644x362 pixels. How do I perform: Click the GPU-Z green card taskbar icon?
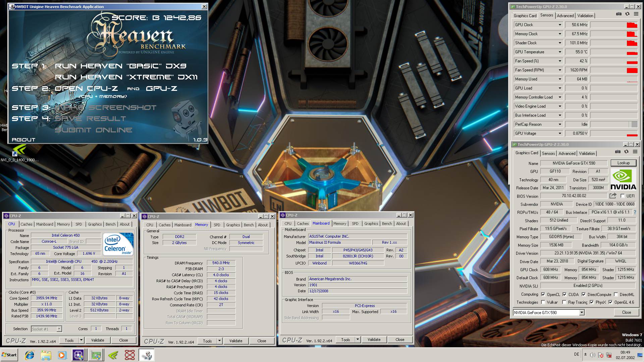96,355
